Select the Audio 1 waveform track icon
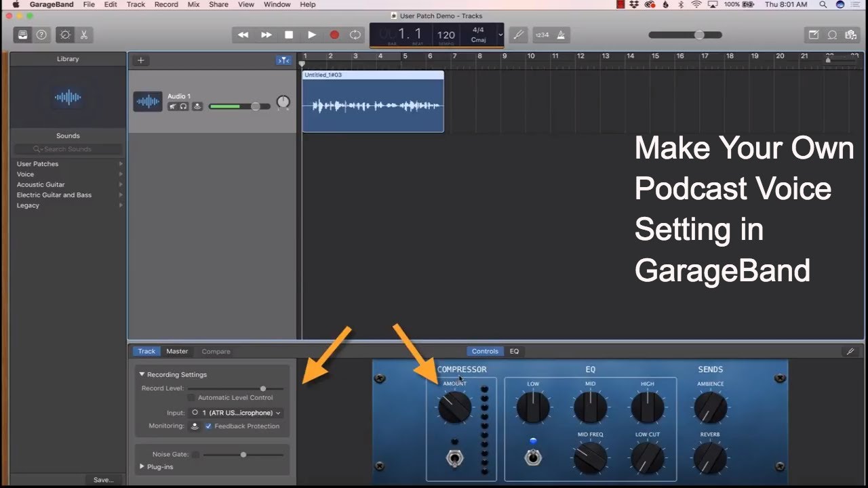This screenshot has width=868, height=488. [x=148, y=102]
